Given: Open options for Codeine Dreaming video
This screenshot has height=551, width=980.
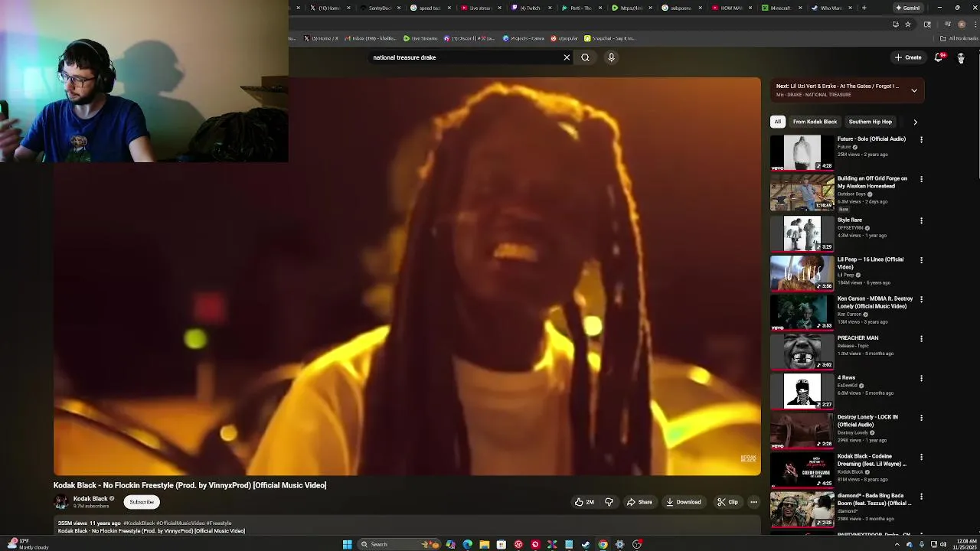Looking at the screenshot, I should pyautogui.click(x=921, y=458).
